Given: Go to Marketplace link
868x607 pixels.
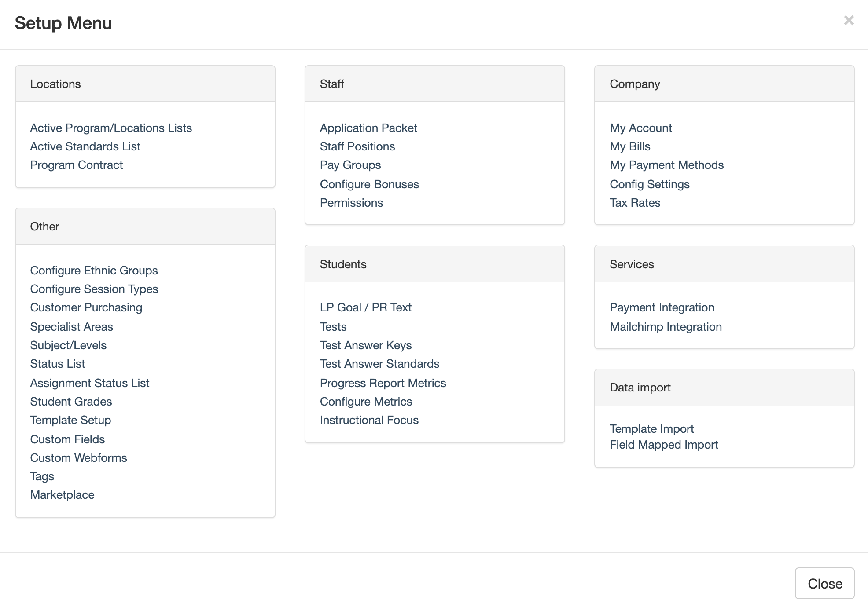Looking at the screenshot, I should pyautogui.click(x=62, y=495).
